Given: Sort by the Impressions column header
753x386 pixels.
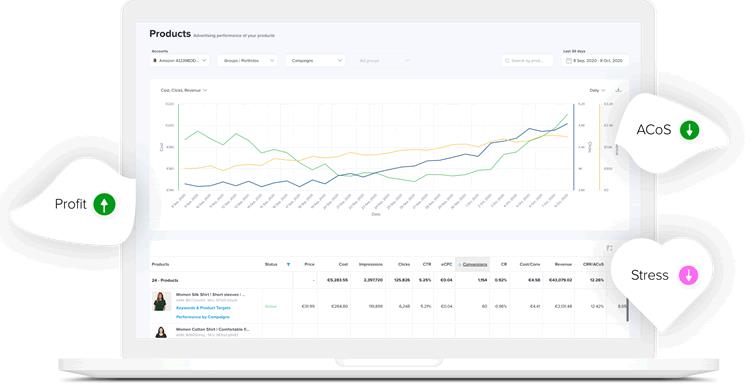Looking at the screenshot, I should tap(371, 265).
